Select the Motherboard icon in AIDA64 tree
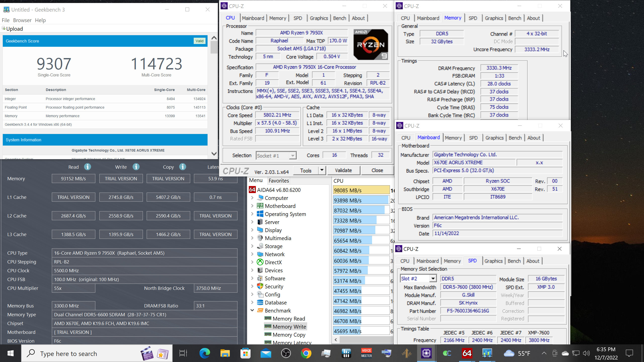Viewport: 644px width, 362px height. coord(260,206)
